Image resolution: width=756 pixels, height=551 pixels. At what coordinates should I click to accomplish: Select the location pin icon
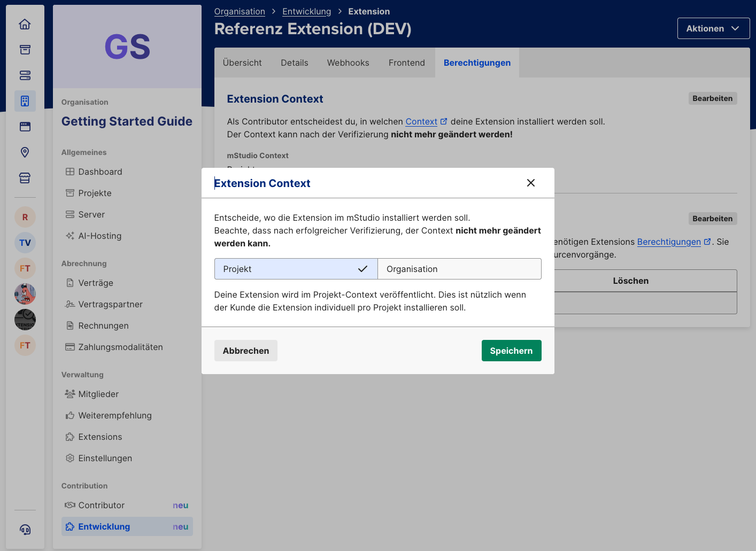[x=25, y=152]
